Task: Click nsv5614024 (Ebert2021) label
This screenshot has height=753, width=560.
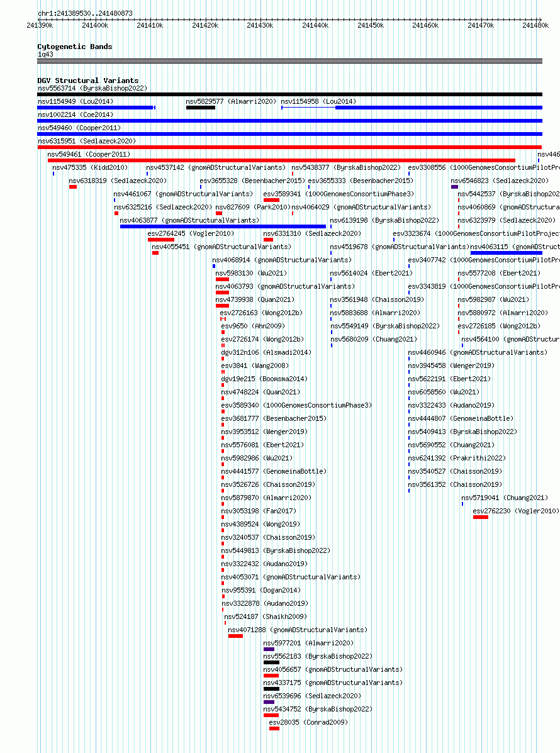Action: tap(371, 273)
